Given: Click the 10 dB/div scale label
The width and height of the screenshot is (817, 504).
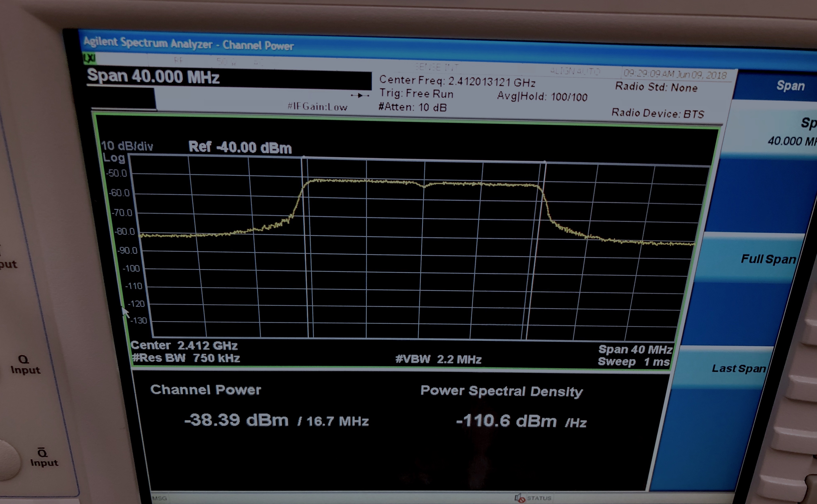Looking at the screenshot, I should coord(127,146).
